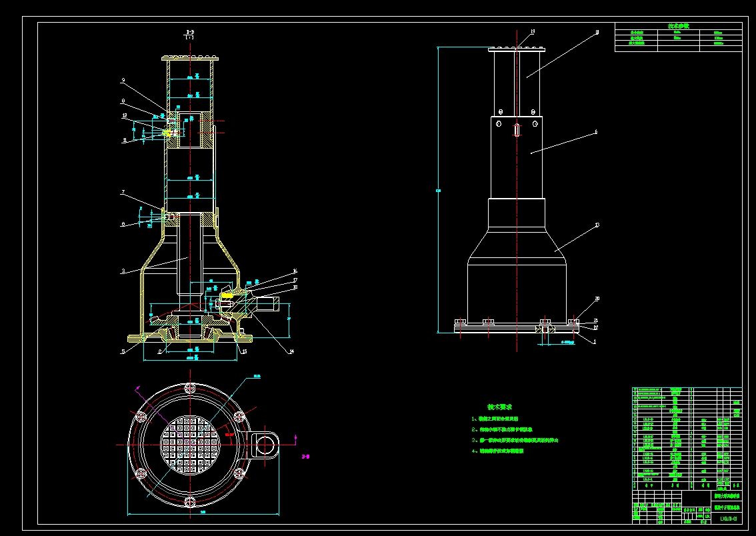756x536 pixels.
Task: Click part balloon number 9 in section view
Action: (x=123, y=81)
